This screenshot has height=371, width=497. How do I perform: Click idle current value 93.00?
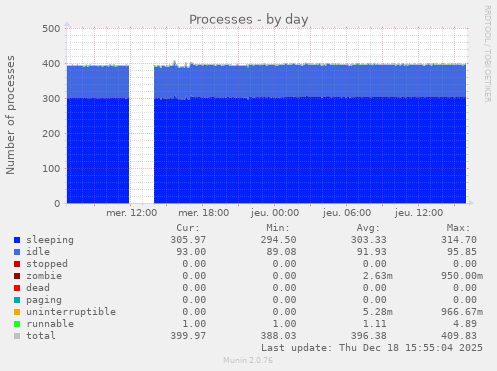pyautogui.click(x=191, y=252)
